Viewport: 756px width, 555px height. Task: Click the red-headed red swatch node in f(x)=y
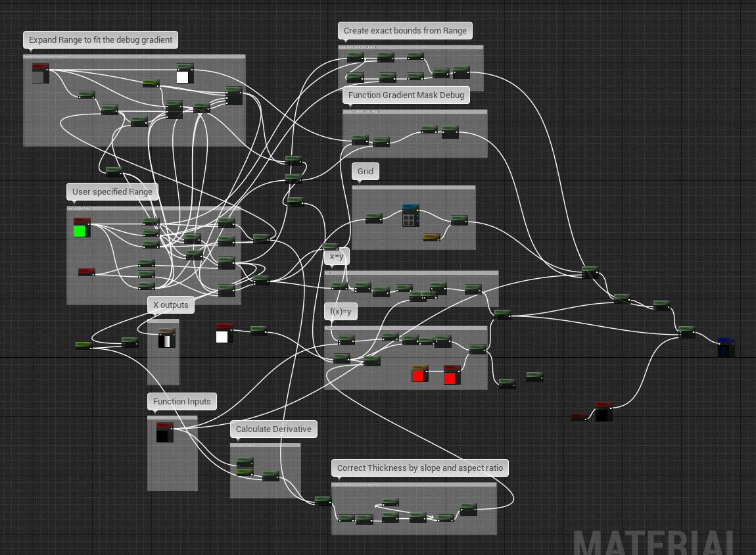tap(452, 375)
